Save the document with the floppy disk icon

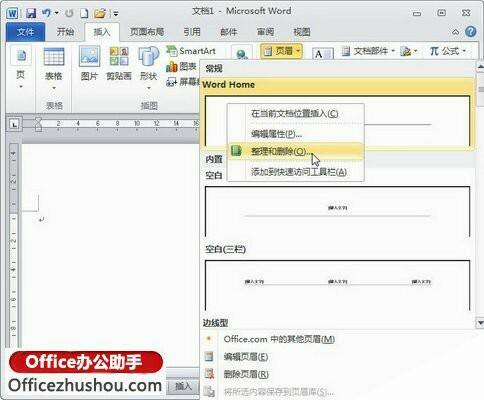31,13
